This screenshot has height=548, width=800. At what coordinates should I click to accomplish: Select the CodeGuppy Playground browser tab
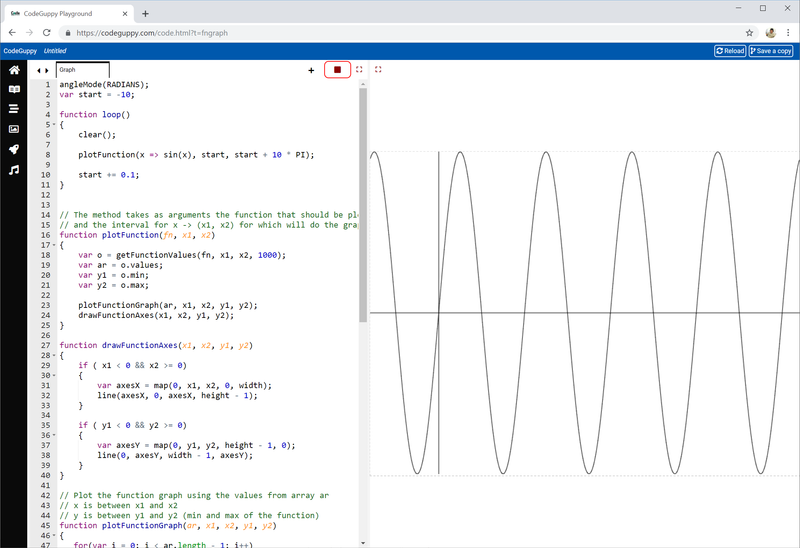tap(70, 14)
